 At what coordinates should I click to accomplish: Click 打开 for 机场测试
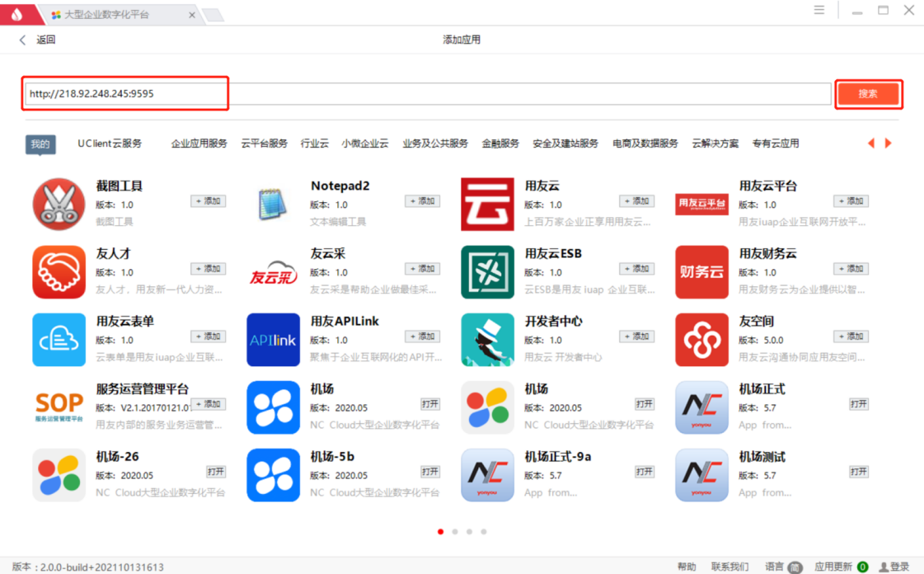click(859, 472)
